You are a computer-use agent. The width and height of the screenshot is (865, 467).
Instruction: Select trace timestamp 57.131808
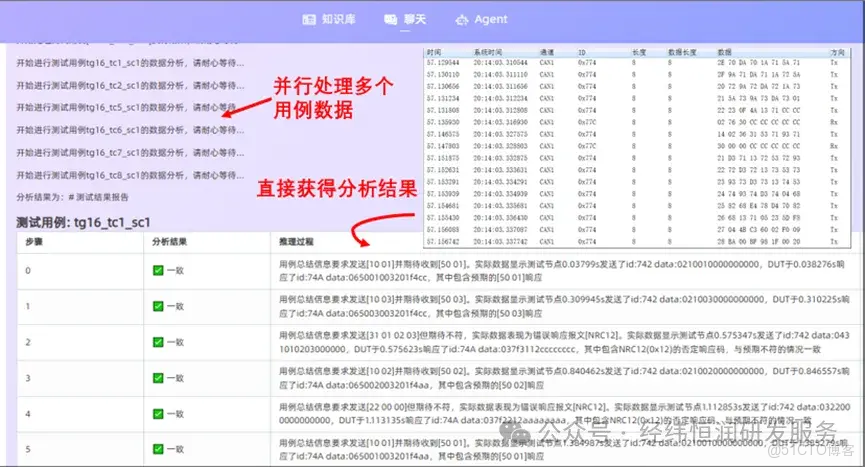443,110
